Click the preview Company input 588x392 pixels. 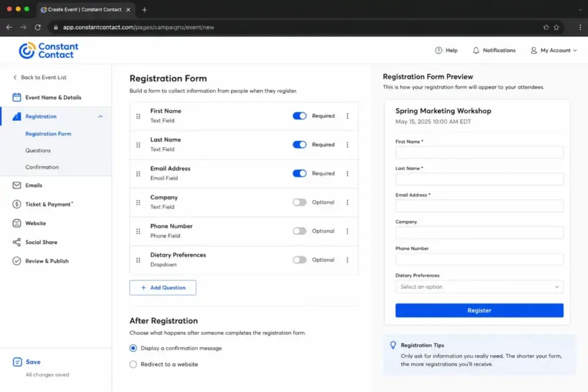click(x=479, y=232)
